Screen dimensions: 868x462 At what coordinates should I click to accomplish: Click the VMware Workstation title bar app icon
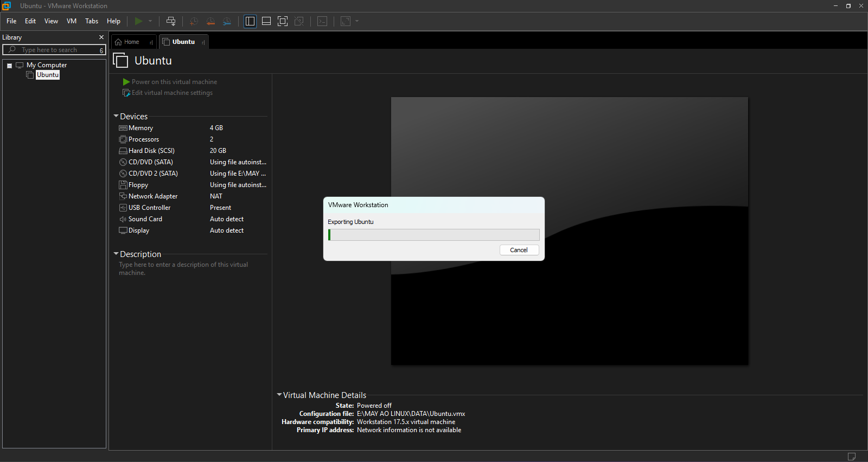pos(7,6)
